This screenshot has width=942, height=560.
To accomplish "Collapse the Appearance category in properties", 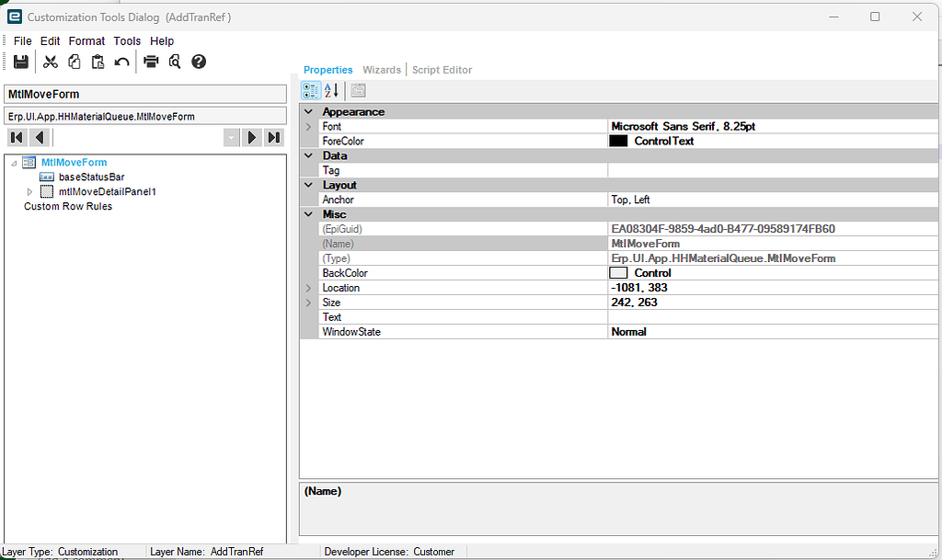I will 307,111.
